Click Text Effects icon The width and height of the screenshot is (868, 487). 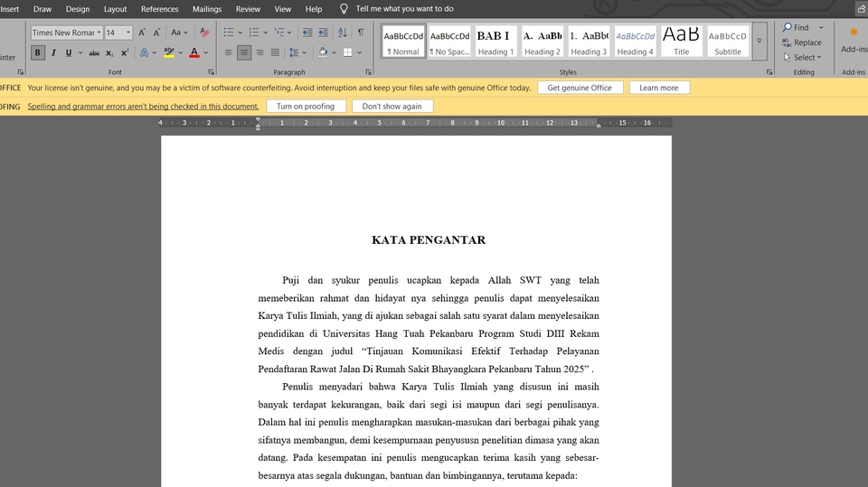(144, 52)
